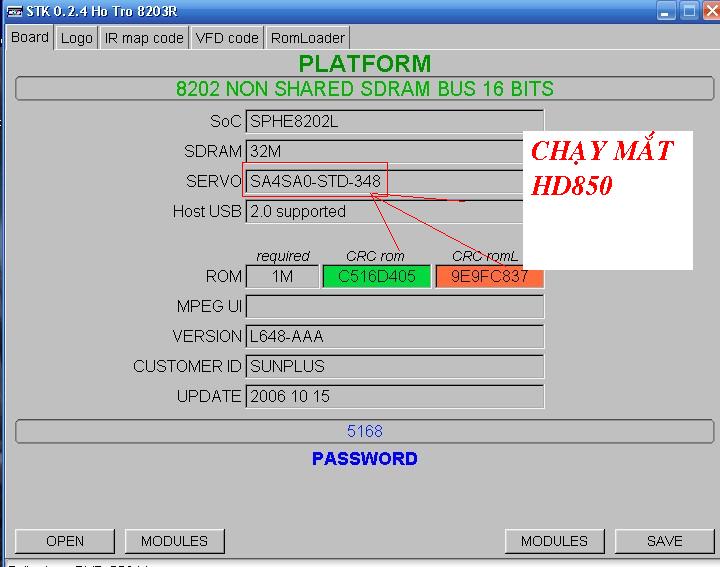Click the orange CRC romL value 9E9FC837
The image size is (720, 567).
(489, 276)
